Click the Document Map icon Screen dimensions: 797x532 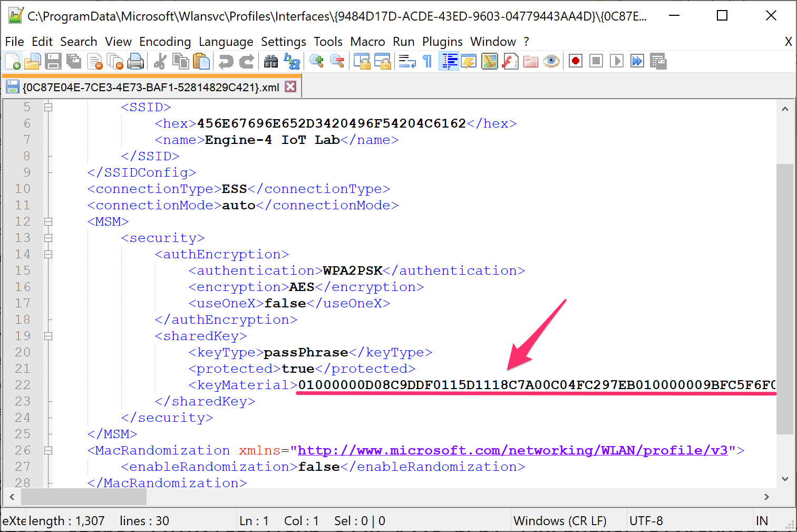point(490,62)
